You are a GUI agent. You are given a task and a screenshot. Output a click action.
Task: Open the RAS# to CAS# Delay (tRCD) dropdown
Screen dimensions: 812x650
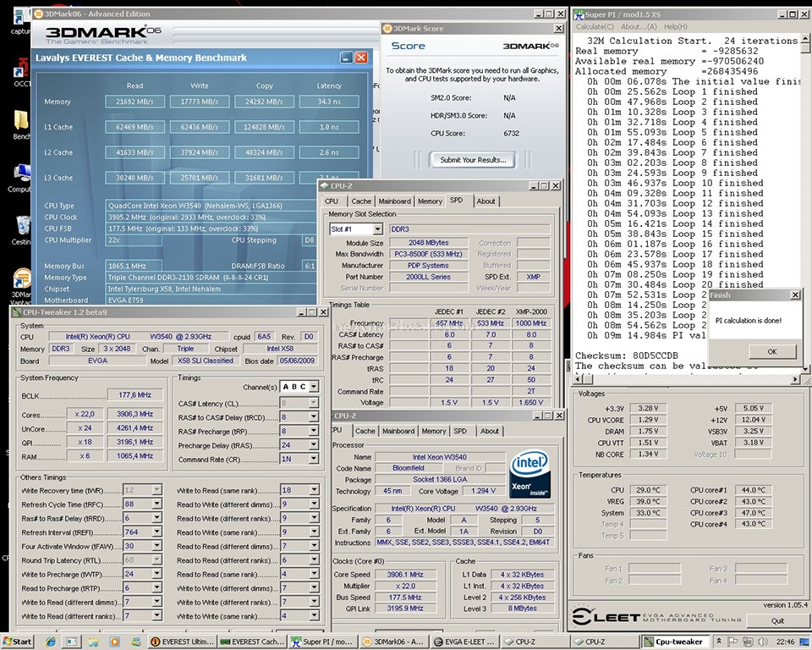click(x=313, y=416)
